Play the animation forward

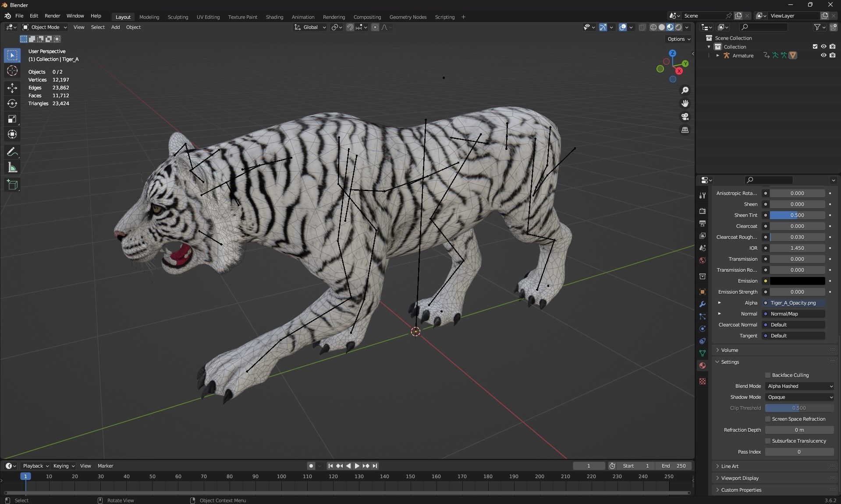pyautogui.click(x=357, y=466)
